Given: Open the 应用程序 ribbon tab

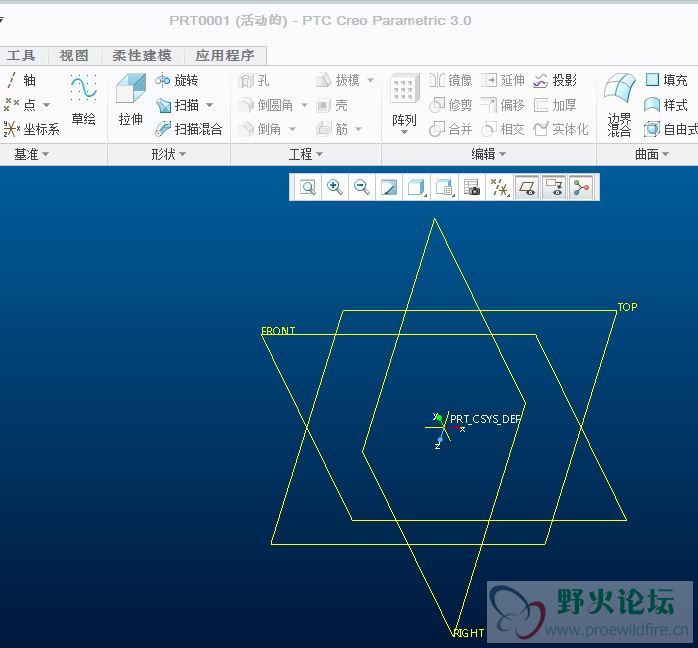Looking at the screenshot, I should pos(225,56).
